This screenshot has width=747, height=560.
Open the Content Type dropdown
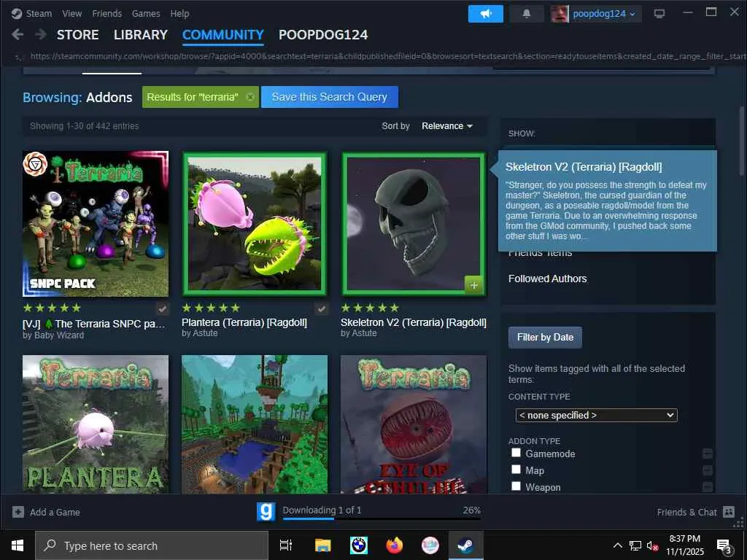coord(597,415)
